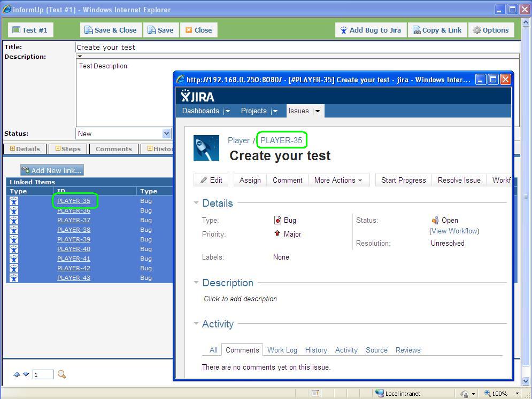Click the PLAYER-35 issue key link in Jira
The width and height of the screenshot is (532, 399).
[x=281, y=140]
